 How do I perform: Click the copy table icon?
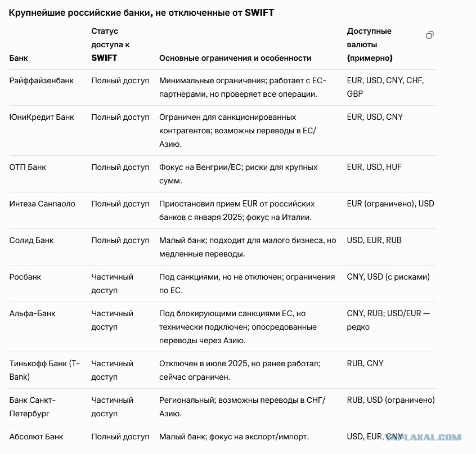(429, 35)
